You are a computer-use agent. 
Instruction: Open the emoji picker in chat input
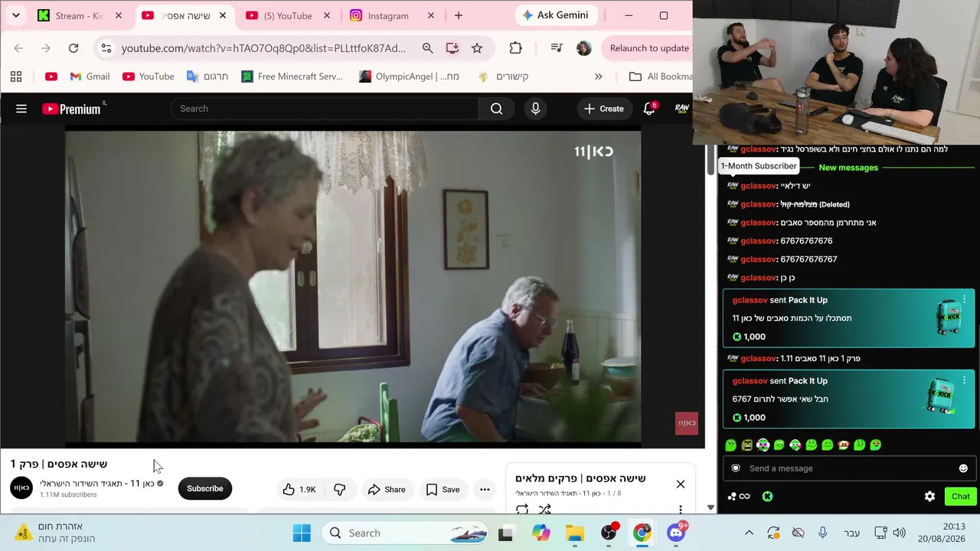click(x=963, y=468)
